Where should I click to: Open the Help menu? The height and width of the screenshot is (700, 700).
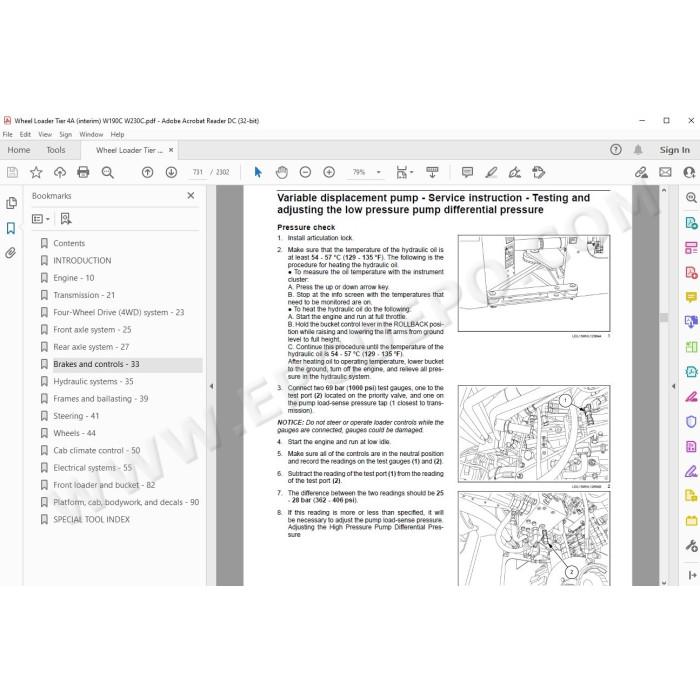click(x=117, y=134)
